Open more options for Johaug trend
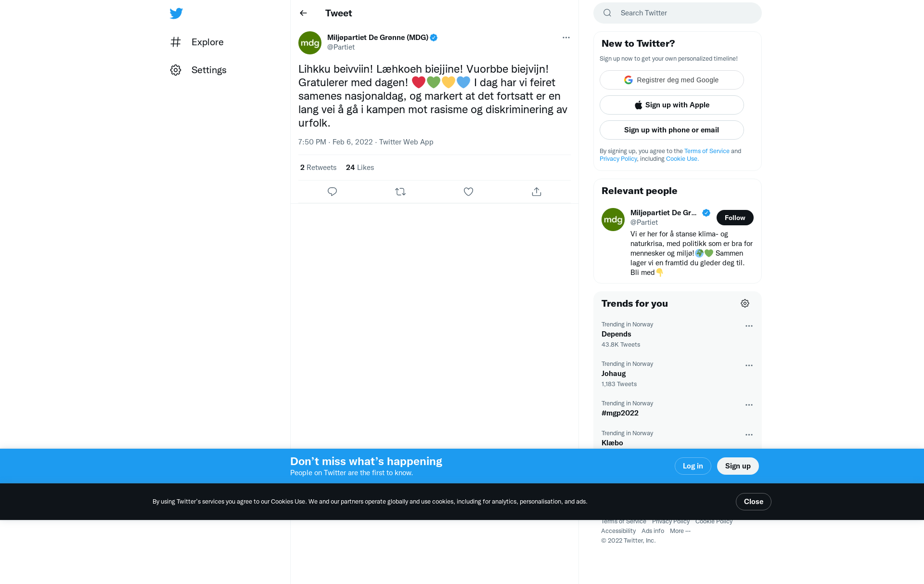Viewport: 924px width, 584px height. point(749,365)
